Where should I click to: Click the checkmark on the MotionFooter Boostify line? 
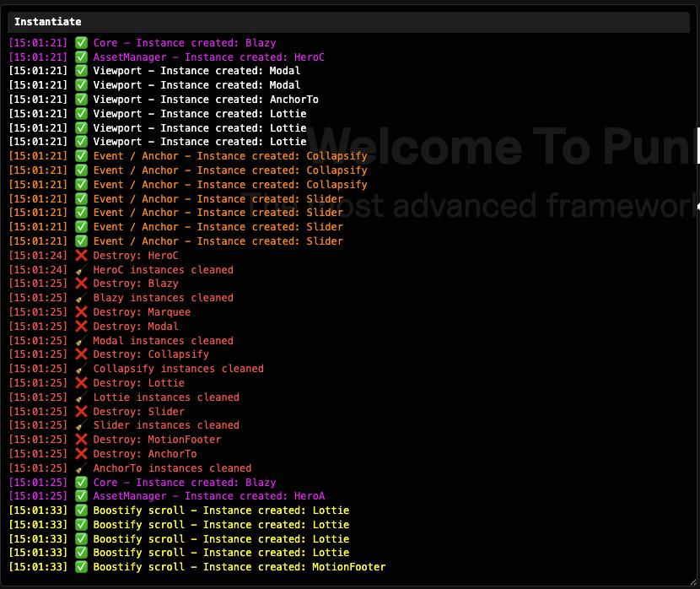pyautogui.click(x=81, y=566)
